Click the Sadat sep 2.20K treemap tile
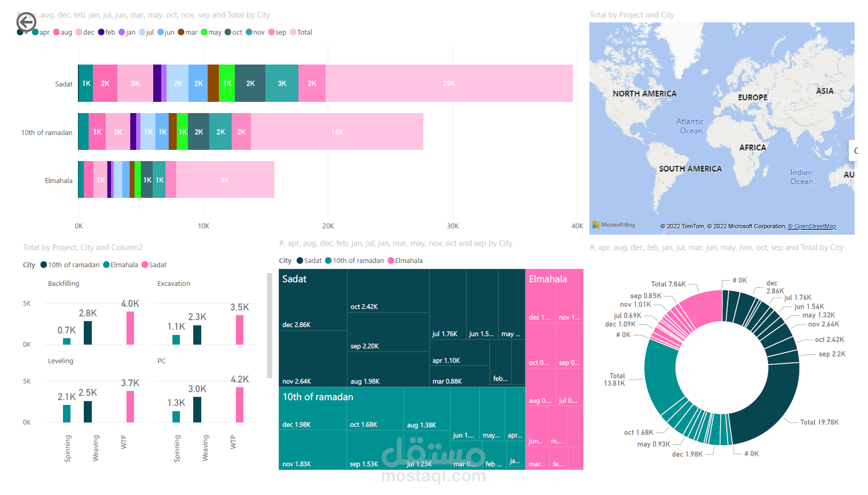 coord(388,332)
